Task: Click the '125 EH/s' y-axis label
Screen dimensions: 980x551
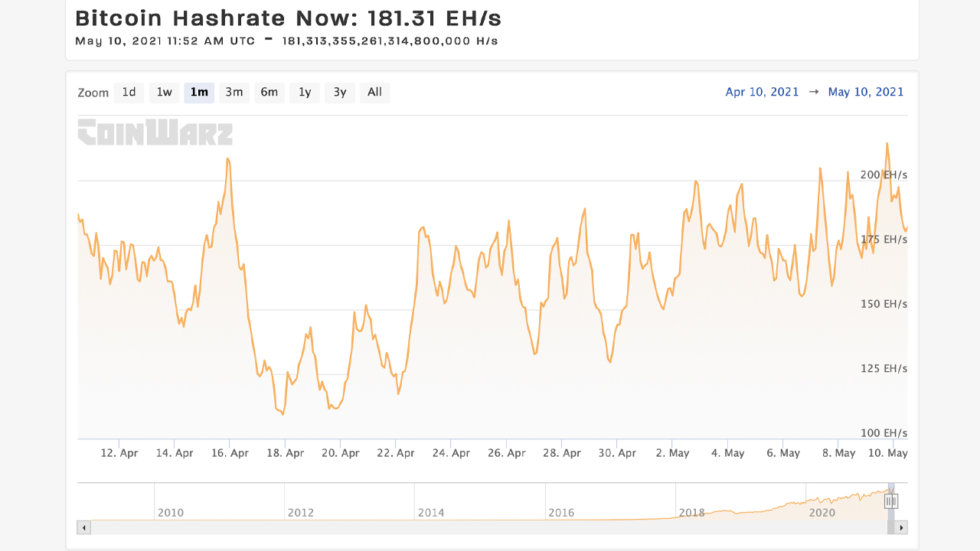Action: coord(884,368)
